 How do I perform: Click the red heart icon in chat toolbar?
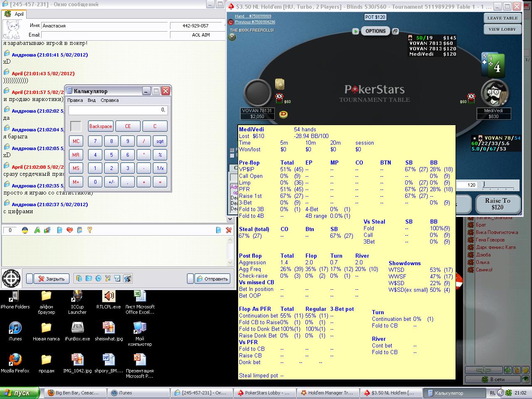[69, 230]
